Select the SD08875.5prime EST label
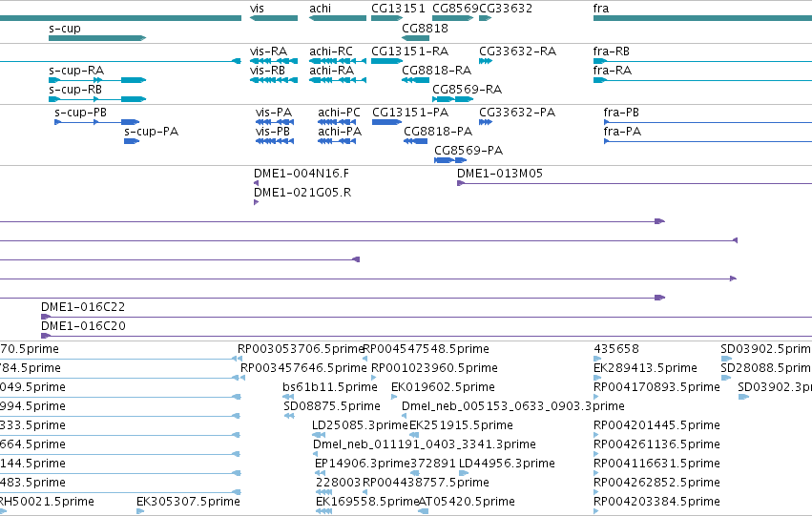 [331, 406]
